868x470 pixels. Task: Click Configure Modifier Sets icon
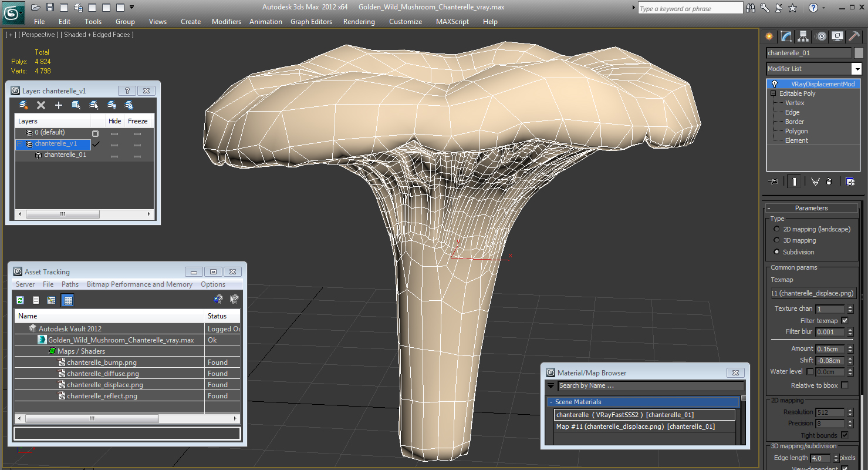point(850,182)
